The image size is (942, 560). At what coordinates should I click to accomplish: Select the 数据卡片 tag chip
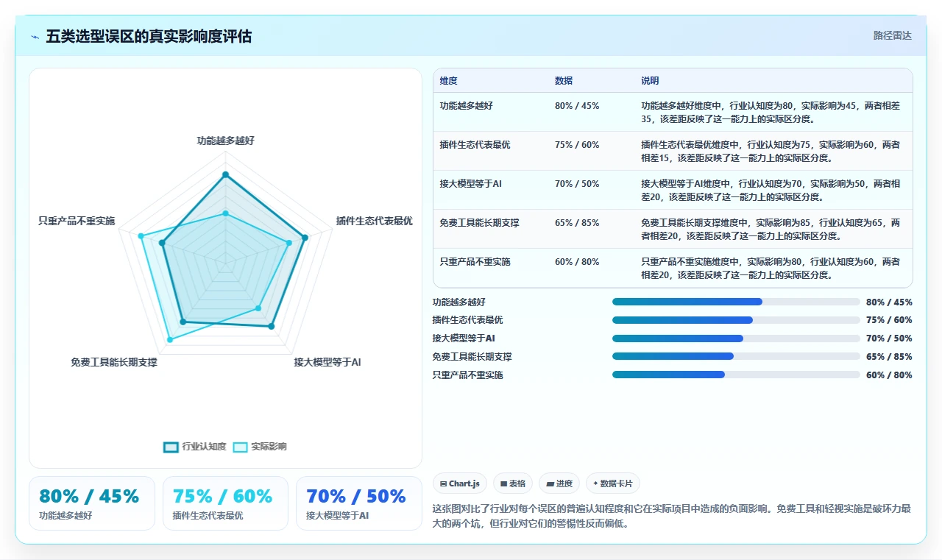click(x=613, y=483)
